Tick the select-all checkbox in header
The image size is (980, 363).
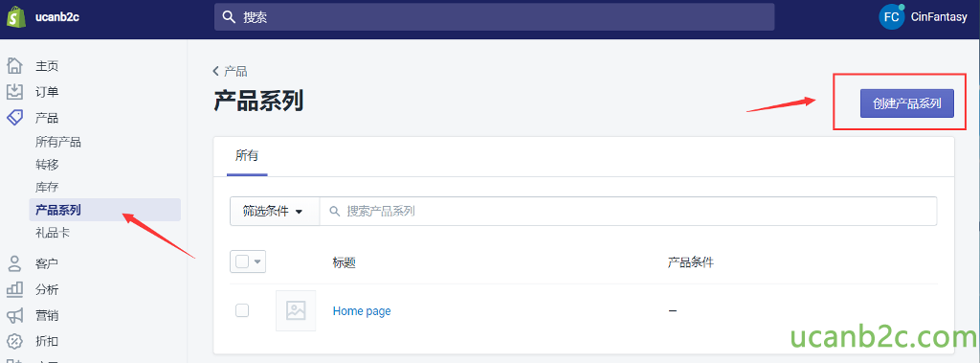click(x=242, y=261)
